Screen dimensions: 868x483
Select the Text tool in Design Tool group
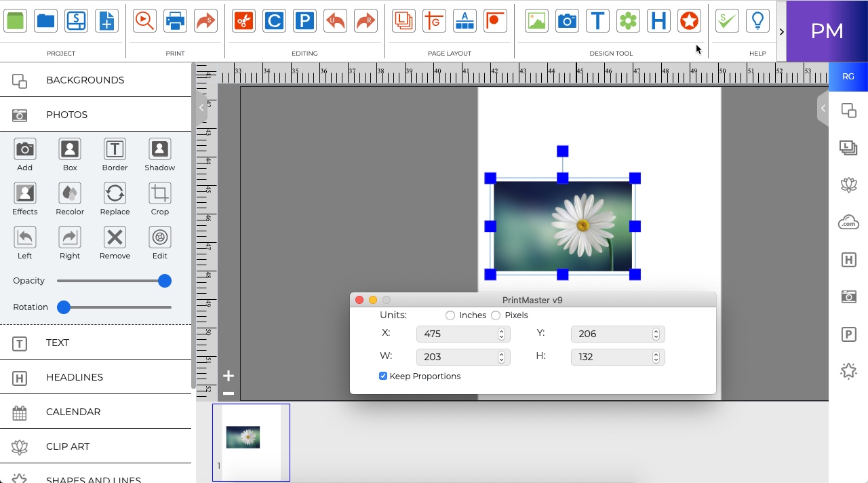tap(597, 20)
